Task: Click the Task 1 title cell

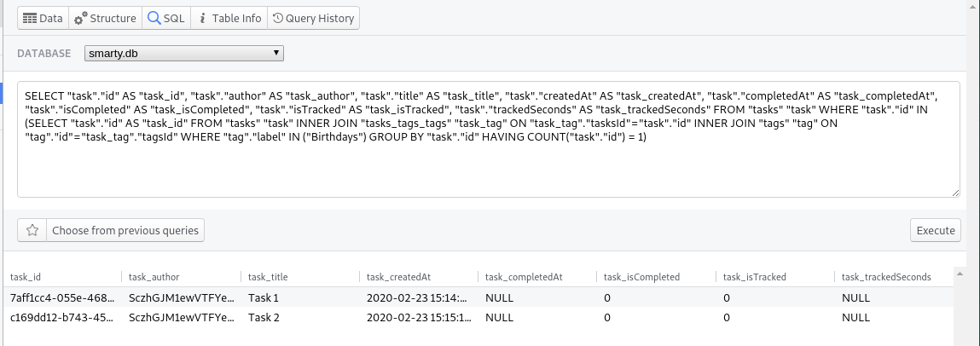Action: coord(300,298)
